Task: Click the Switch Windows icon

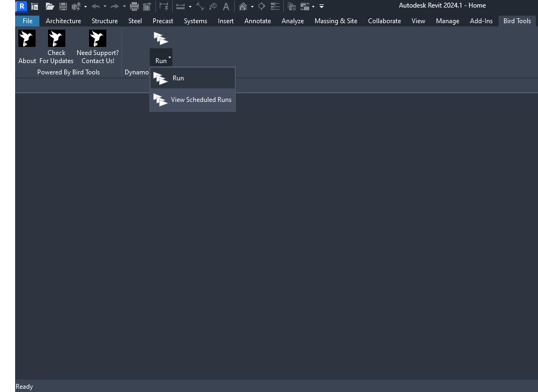Action: 305,6
